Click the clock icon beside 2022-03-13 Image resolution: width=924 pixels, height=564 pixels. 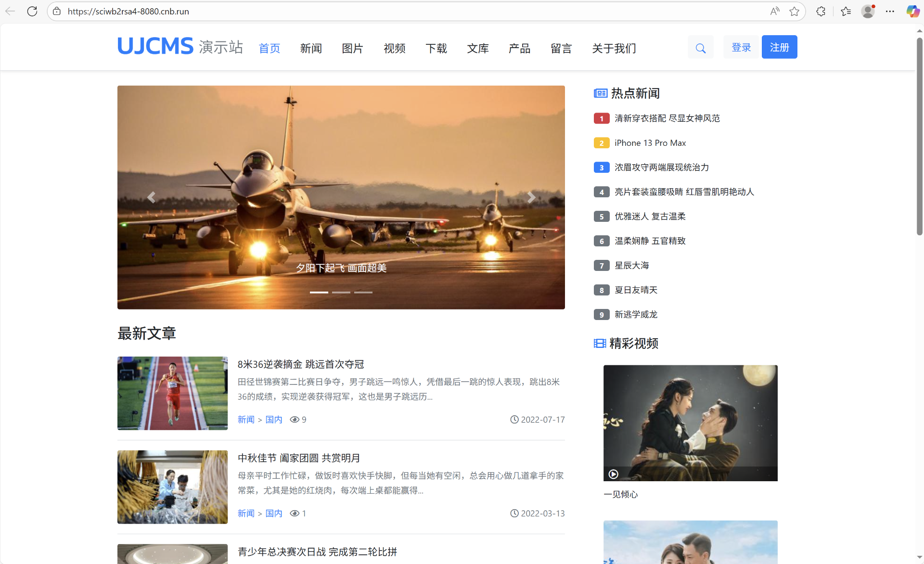(514, 513)
